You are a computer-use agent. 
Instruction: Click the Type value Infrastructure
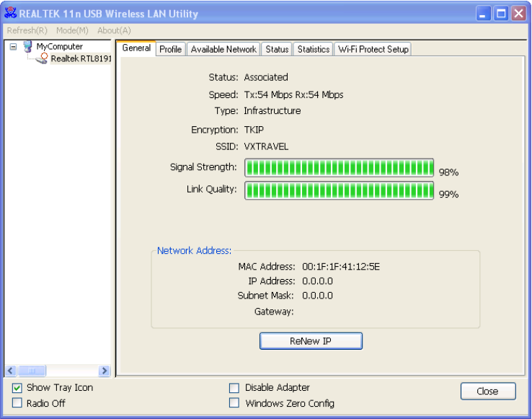(272, 111)
